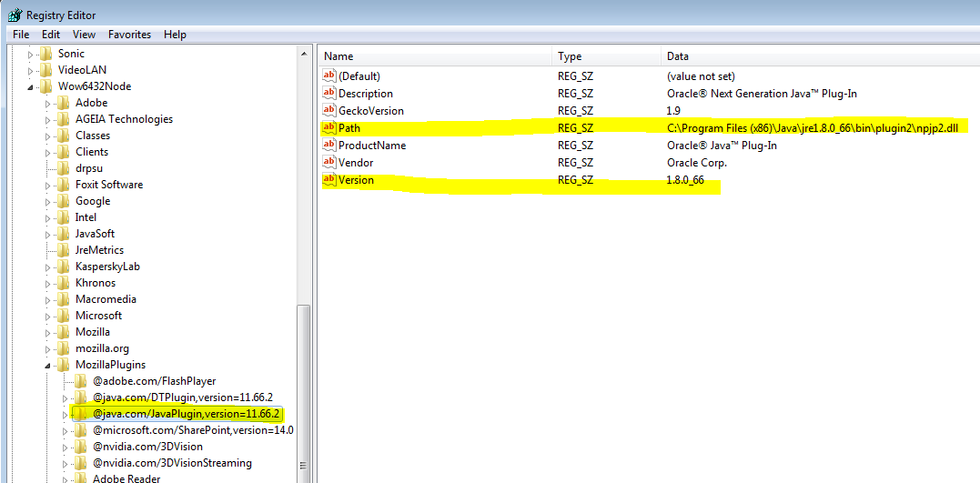Click string icon of ProductName value

pos(328,145)
